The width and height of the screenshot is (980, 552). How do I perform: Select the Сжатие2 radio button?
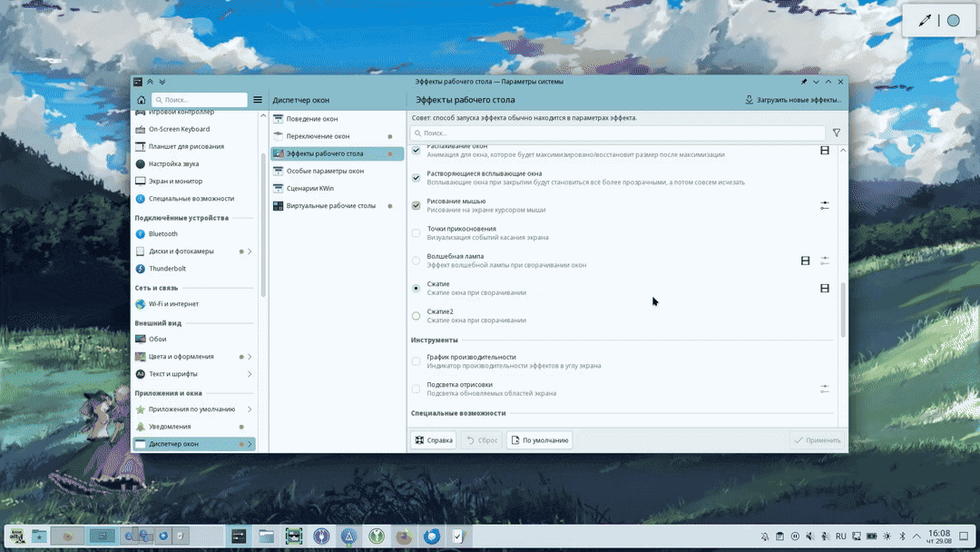pyautogui.click(x=416, y=316)
